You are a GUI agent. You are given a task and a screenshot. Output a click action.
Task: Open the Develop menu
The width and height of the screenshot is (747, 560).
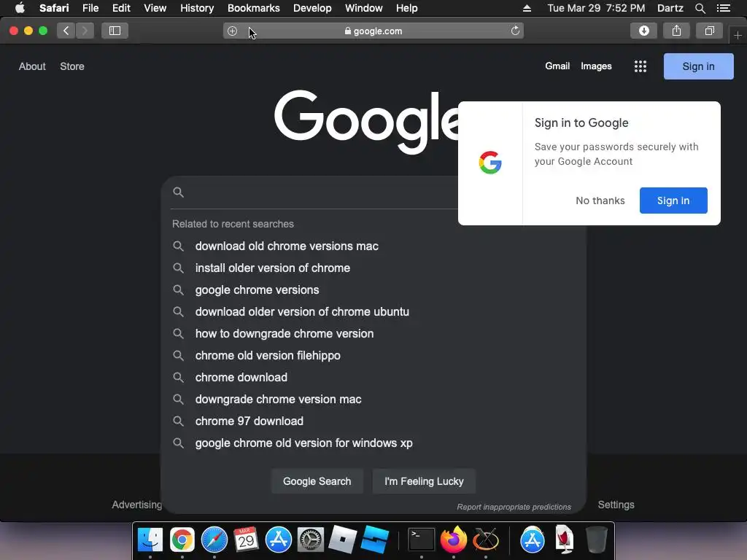(x=312, y=8)
